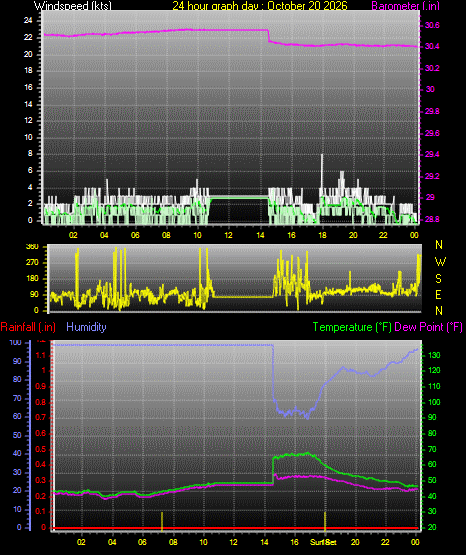Click the "30.4" barometer axis value
This screenshot has width=466, height=555.
[x=432, y=46]
